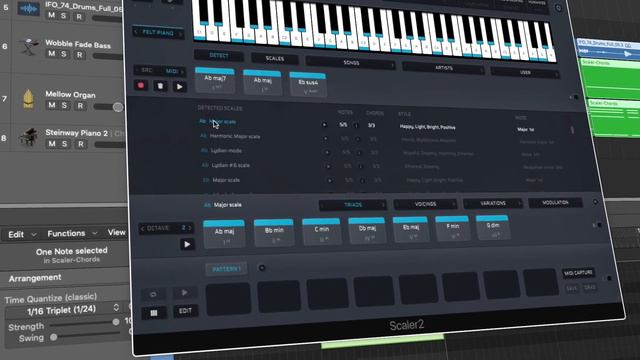Click the pattern play button above EDIT

(x=184, y=292)
